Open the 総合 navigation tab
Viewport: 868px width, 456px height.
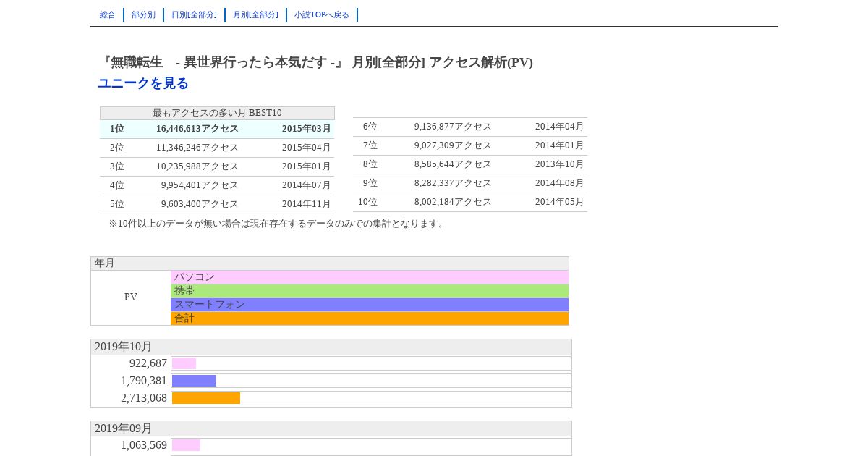(x=108, y=14)
